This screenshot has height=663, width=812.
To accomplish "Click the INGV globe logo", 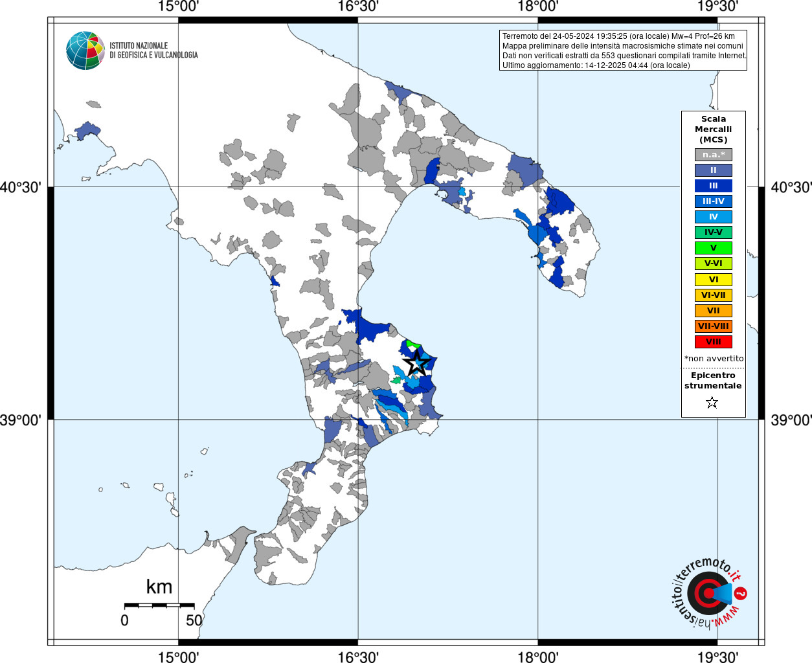I will tap(85, 51).
